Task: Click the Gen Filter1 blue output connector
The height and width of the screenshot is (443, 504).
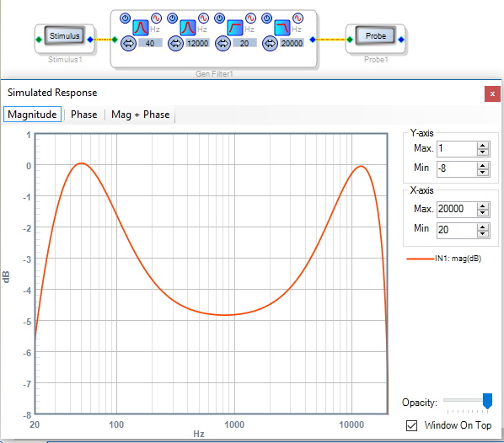Action: [313, 40]
